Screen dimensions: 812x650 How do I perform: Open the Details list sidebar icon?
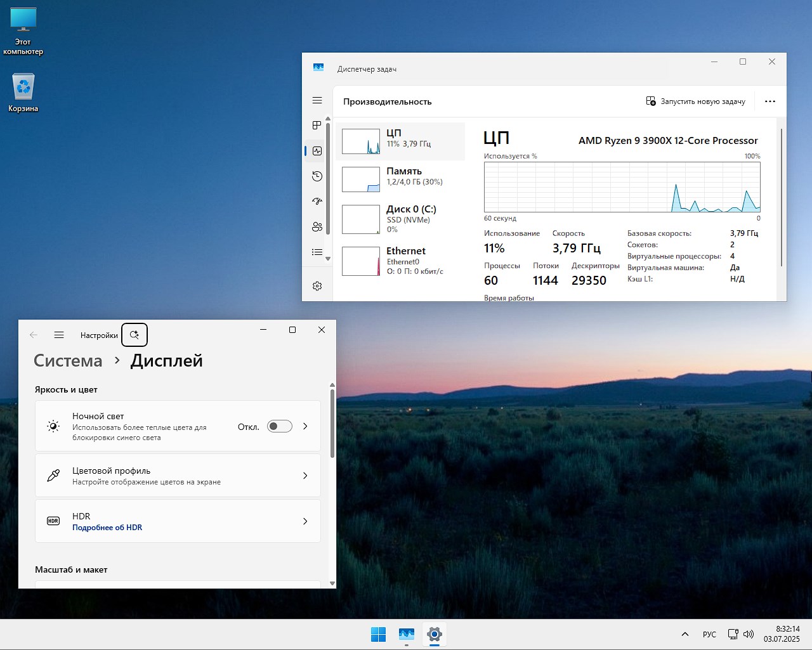click(x=317, y=252)
